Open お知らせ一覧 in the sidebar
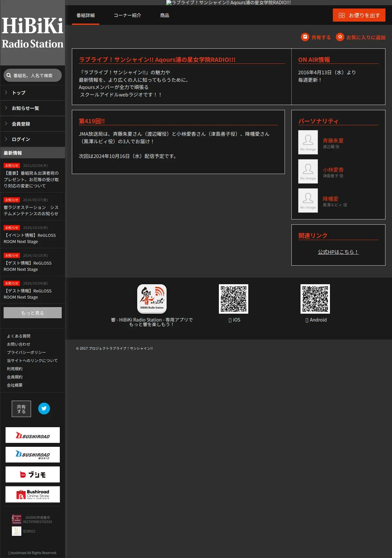 [33, 108]
